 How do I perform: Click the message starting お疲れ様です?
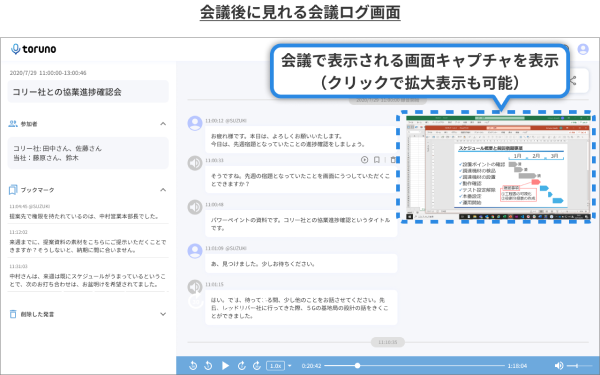301,140
